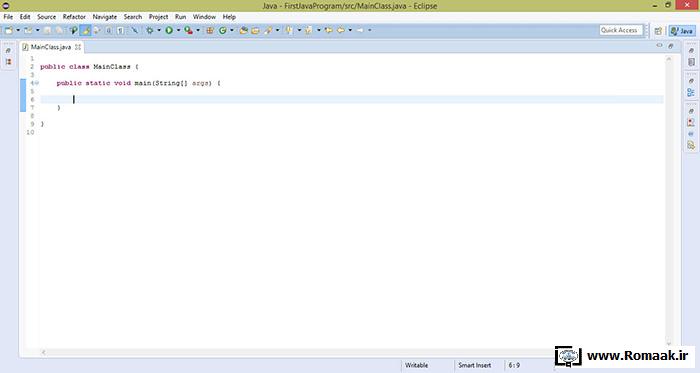The width and height of the screenshot is (700, 373).
Task: Click the Open Task icon
Action: point(255,30)
